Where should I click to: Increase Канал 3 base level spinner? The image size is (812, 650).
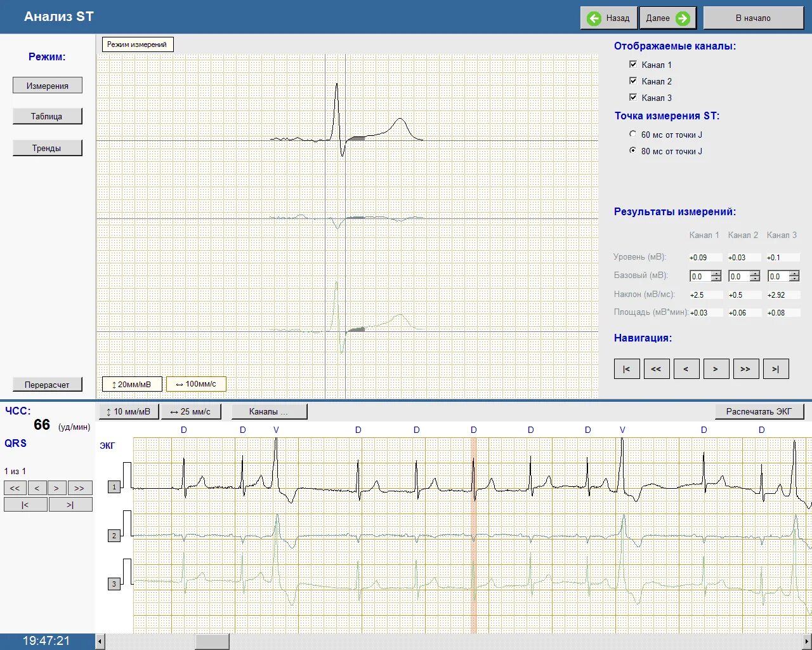pos(794,274)
